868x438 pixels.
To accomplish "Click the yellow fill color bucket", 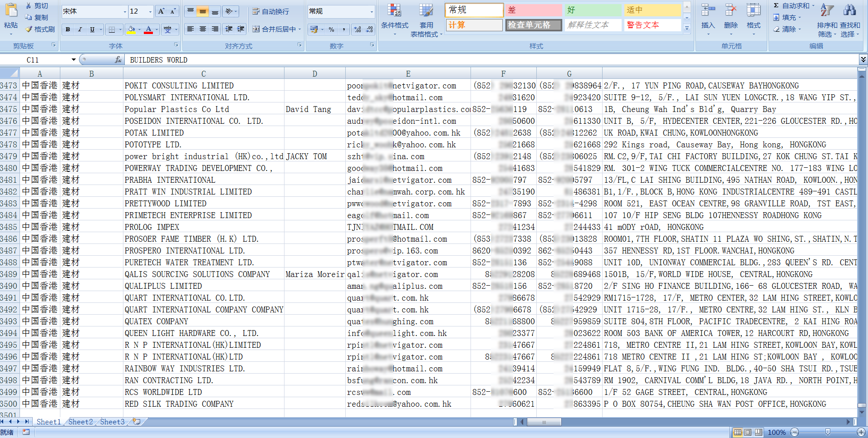I will 131,29.
